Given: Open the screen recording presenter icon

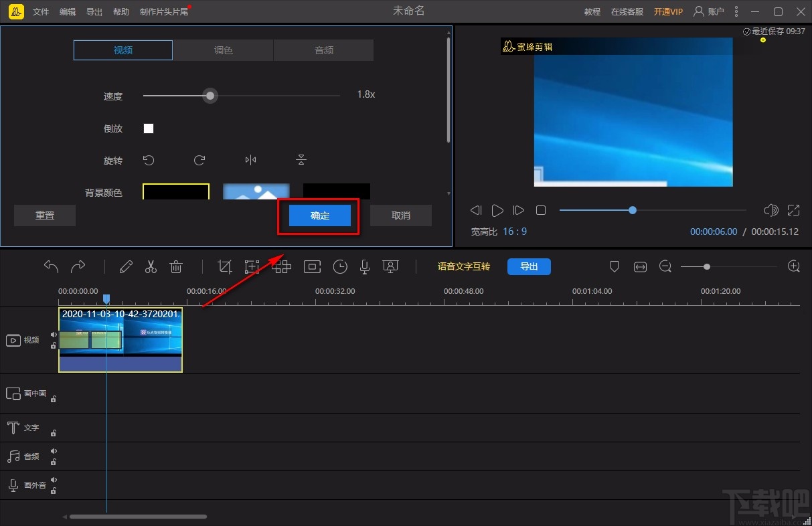Looking at the screenshot, I should [390, 266].
